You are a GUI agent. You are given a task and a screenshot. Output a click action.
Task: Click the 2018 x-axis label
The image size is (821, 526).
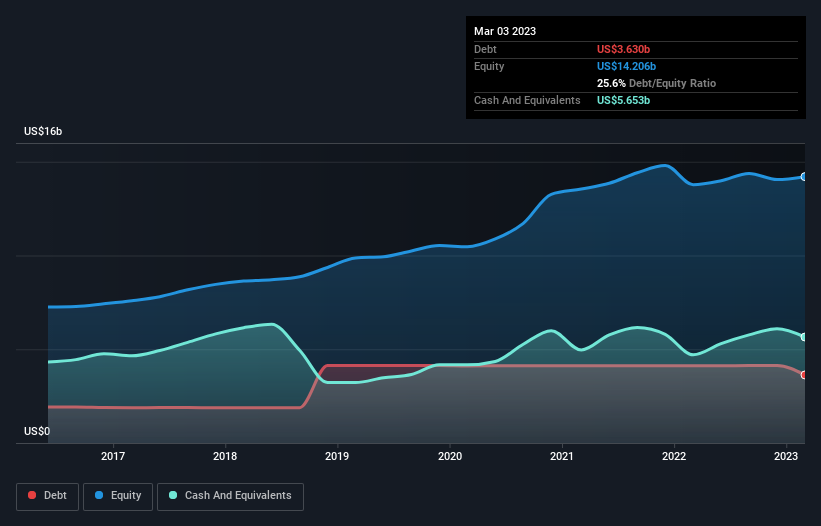pyautogui.click(x=225, y=456)
